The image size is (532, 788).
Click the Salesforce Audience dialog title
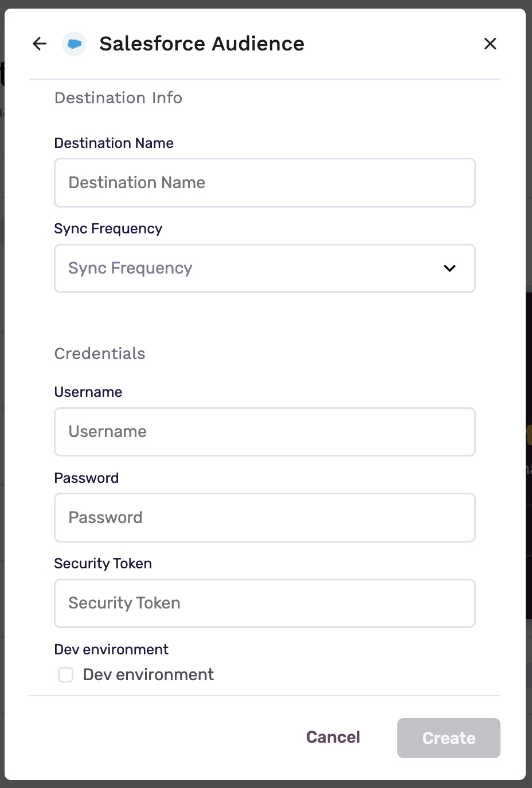pos(202,44)
